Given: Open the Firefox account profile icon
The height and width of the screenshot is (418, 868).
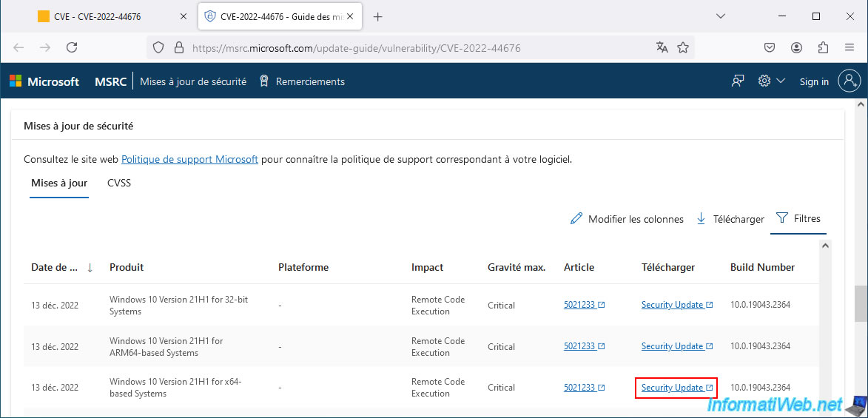Looking at the screenshot, I should [796, 47].
